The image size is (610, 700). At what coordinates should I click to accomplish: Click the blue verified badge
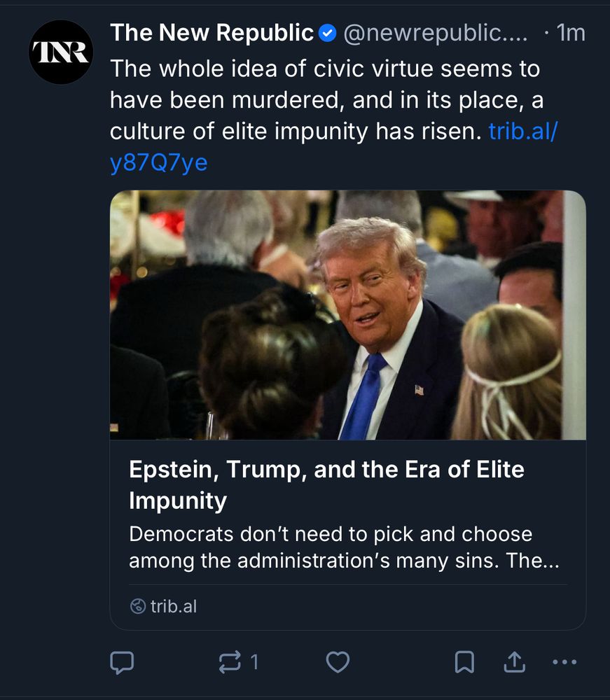click(328, 33)
